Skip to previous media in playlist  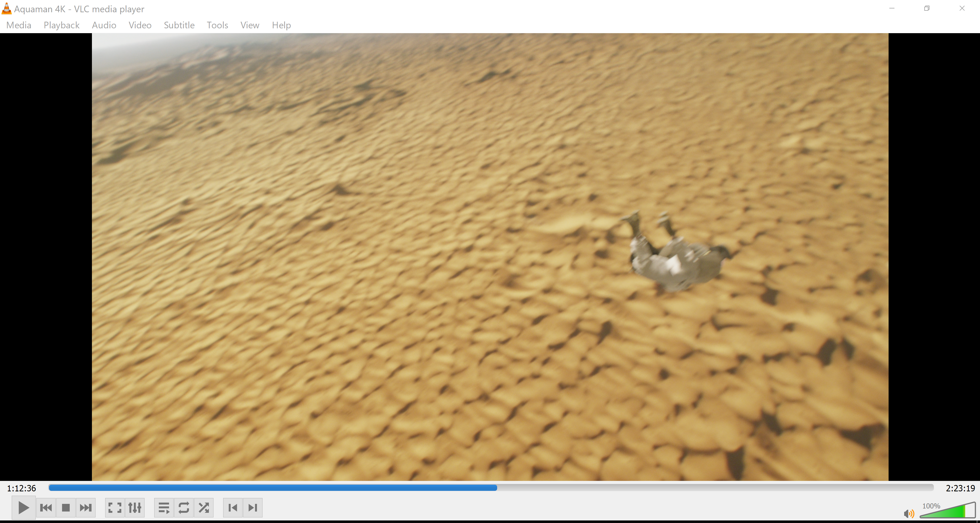point(46,507)
